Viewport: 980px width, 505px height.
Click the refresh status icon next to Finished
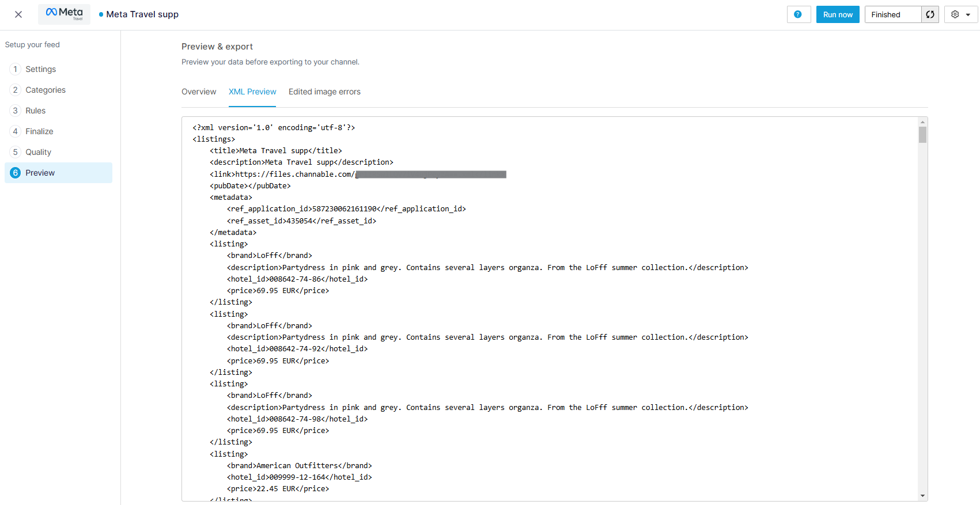click(x=930, y=14)
